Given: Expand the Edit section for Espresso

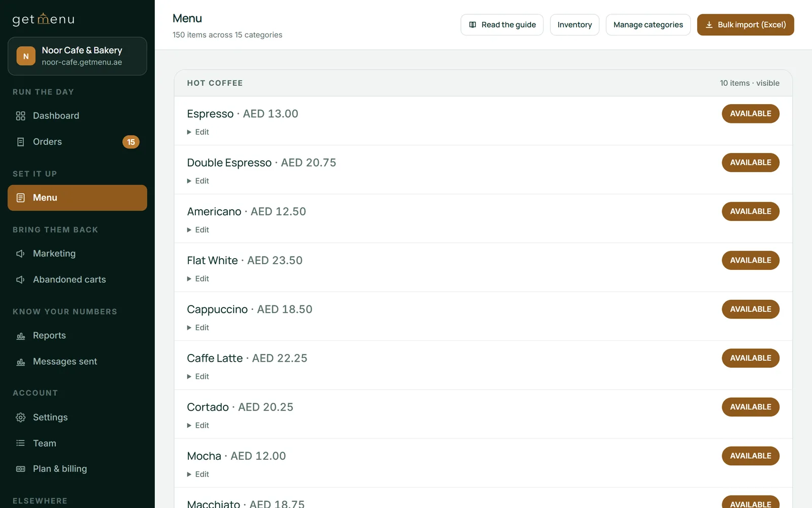Looking at the screenshot, I should (198, 132).
